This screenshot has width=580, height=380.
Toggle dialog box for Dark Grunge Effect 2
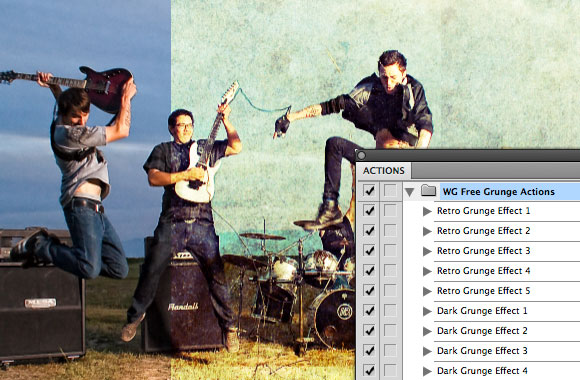pyautogui.click(x=390, y=331)
